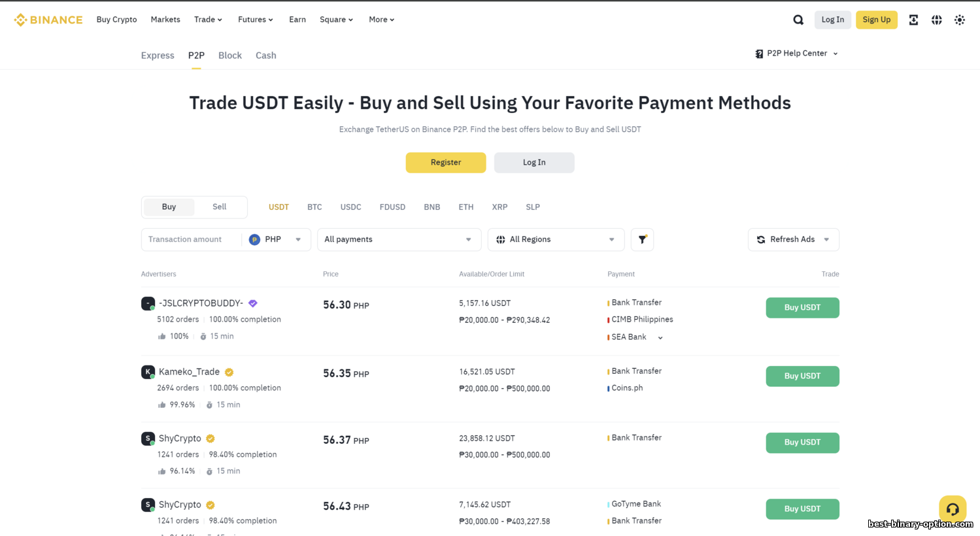Click JSLCRYPTOBUDDY's purple verified badge
The width and height of the screenshot is (980, 536).
click(x=253, y=303)
